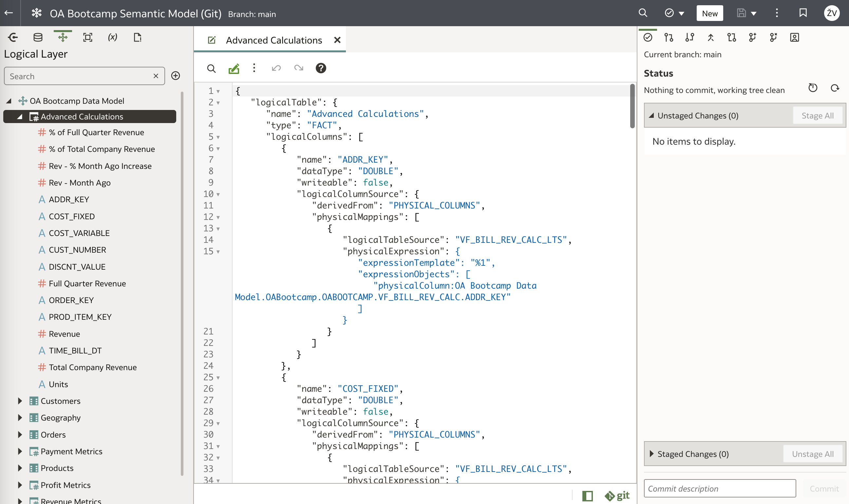The image size is (849, 504).
Task: Open the Git pull icon tab
Action: 669,37
